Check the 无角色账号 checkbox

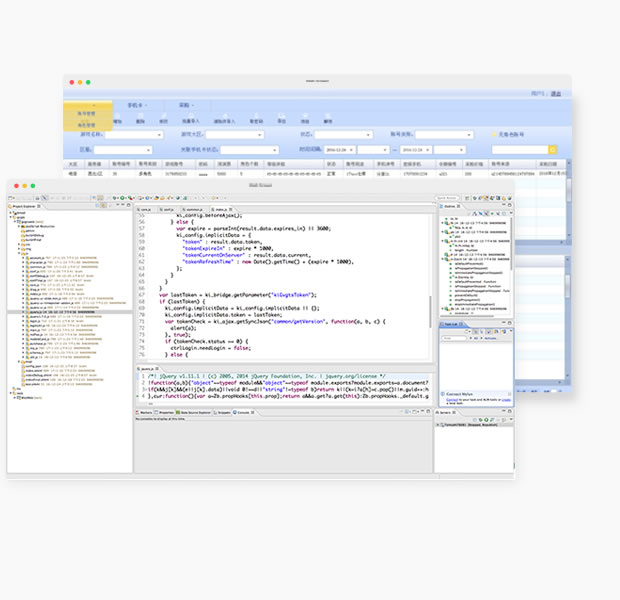tap(494, 135)
